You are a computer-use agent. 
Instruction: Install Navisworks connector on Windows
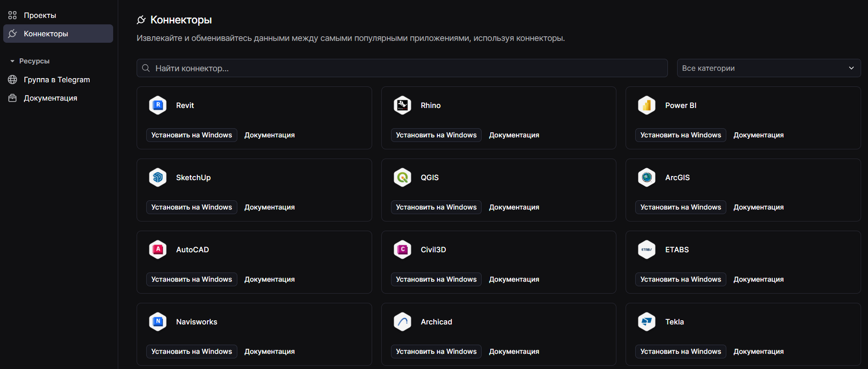tap(192, 352)
